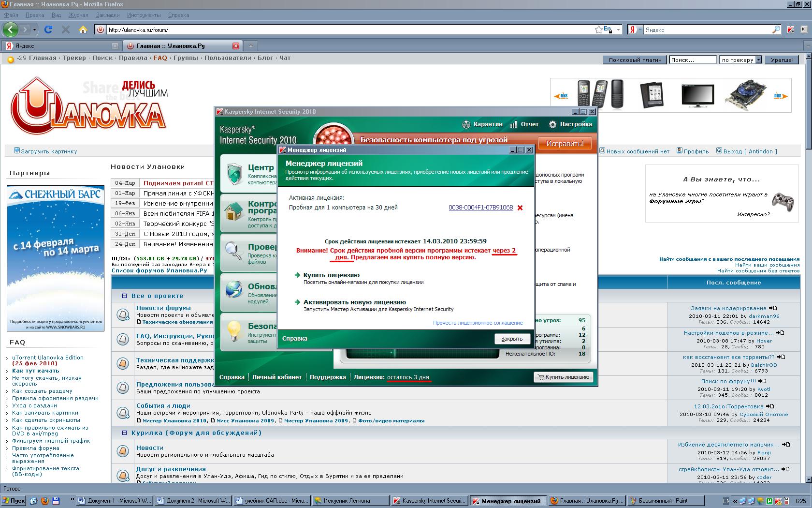Click the Firefox back arrow button
812x508 pixels.
pyautogui.click(x=11, y=30)
